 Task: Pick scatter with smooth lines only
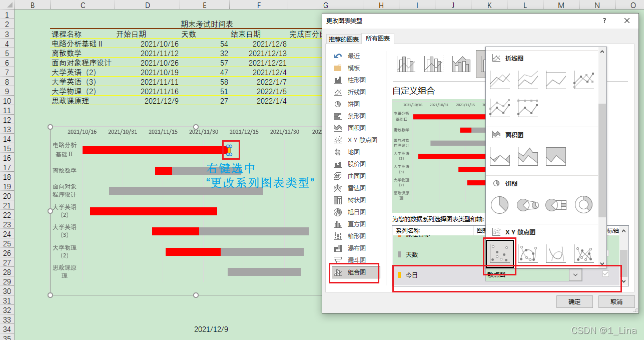[556, 254]
